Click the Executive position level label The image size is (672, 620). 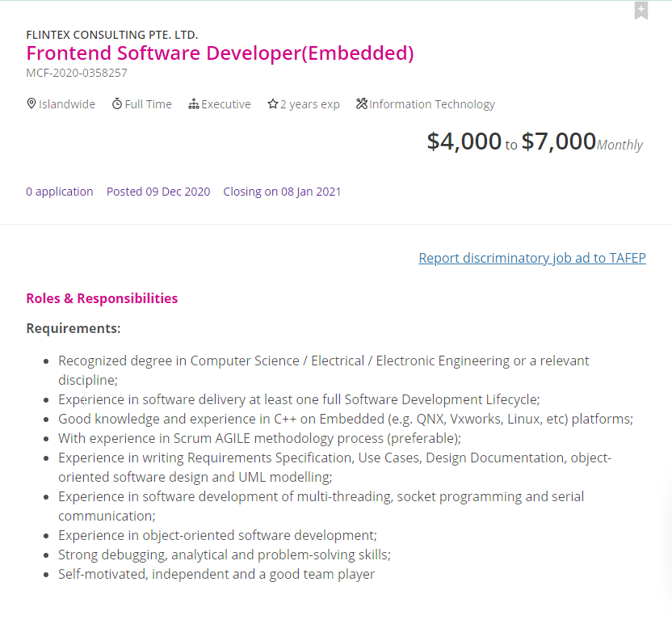click(226, 104)
